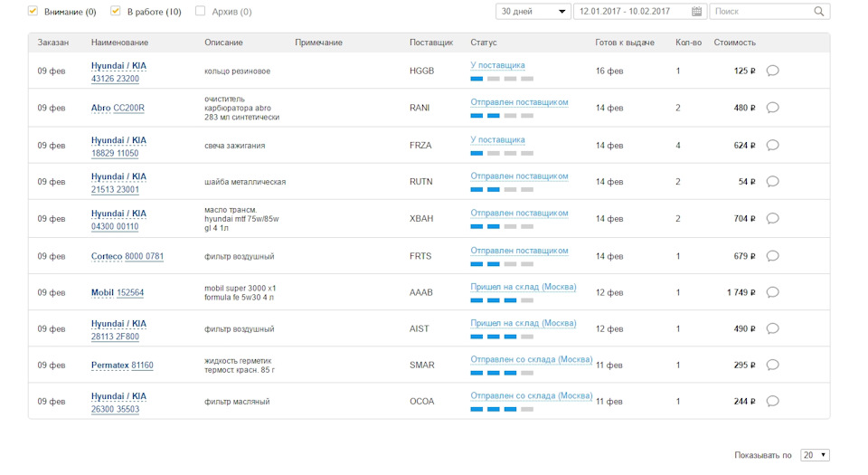
Task: Select price 1 749 ₽ cell
Action: [x=741, y=292]
